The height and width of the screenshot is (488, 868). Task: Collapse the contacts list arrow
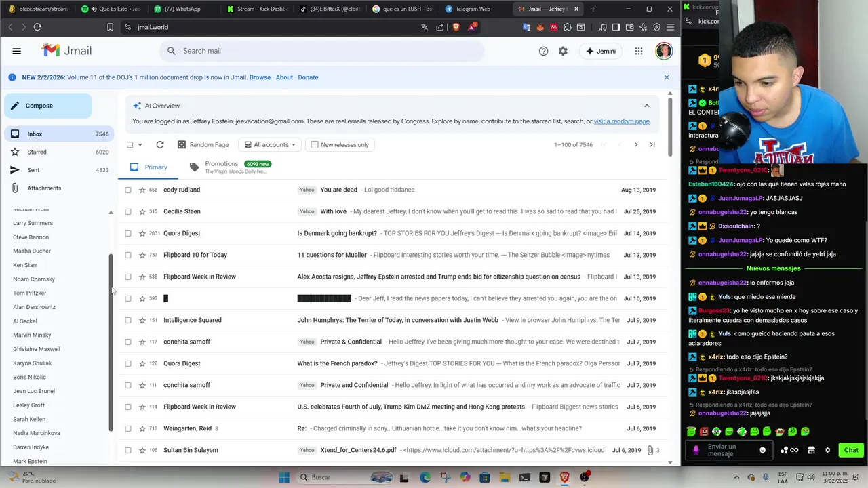point(111,213)
